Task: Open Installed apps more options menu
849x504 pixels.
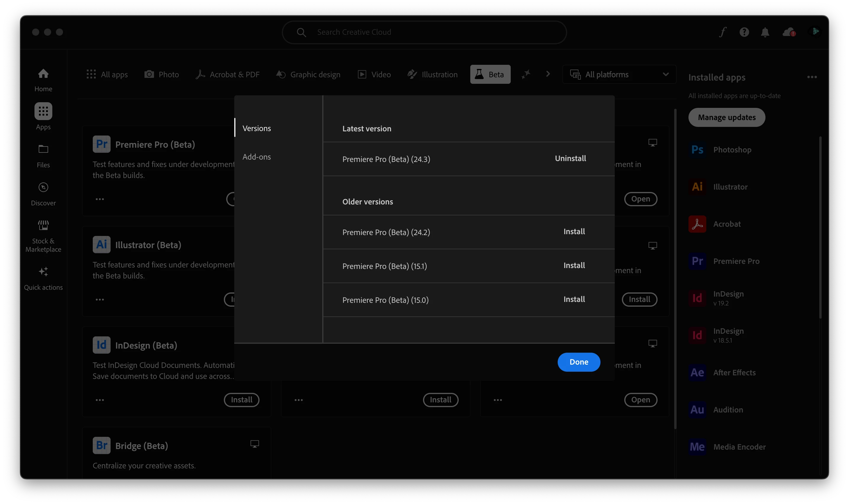Action: [812, 77]
